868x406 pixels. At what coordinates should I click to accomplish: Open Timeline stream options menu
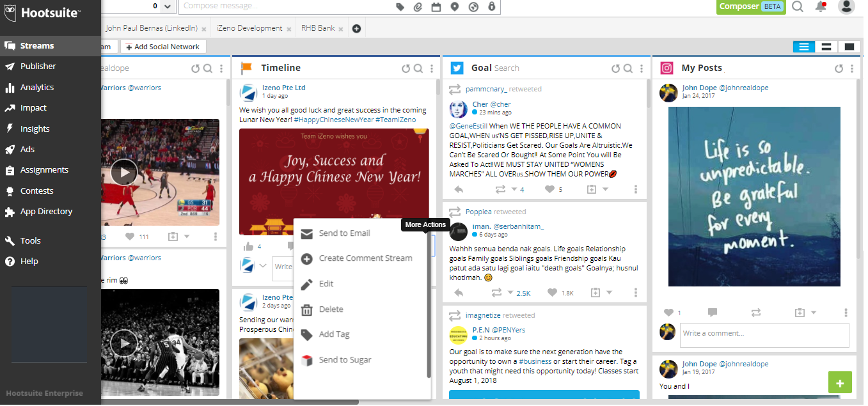(x=432, y=68)
